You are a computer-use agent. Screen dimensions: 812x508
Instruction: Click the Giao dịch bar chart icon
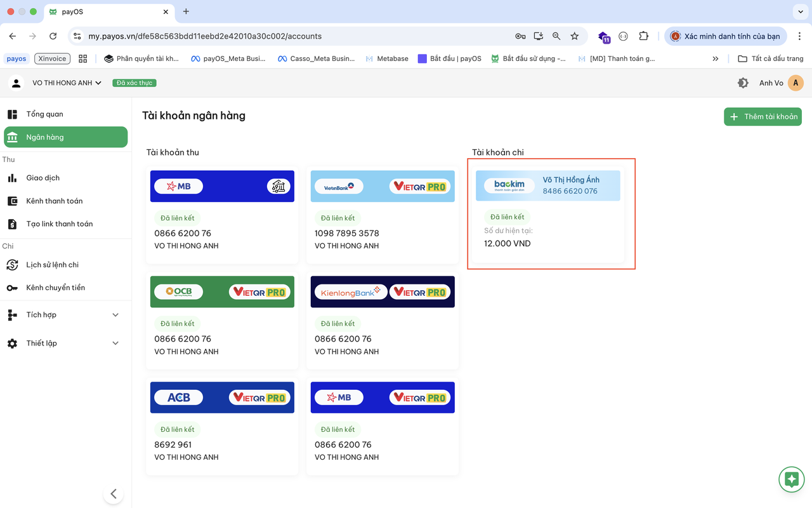pyautogui.click(x=12, y=178)
